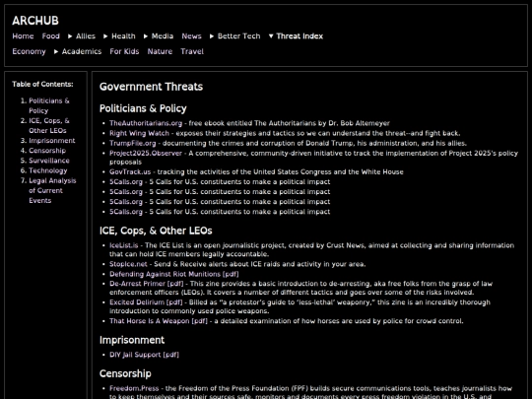Image resolution: width=532 pixels, height=399 pixels.
Task: Jump to ICE, Cops, & Other LEOs in contents
Action: point(49,125)
